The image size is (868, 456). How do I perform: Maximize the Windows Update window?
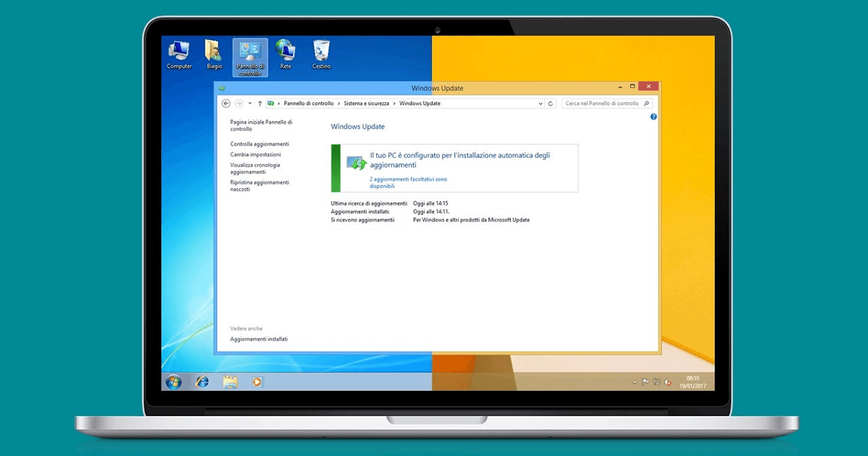632,86
